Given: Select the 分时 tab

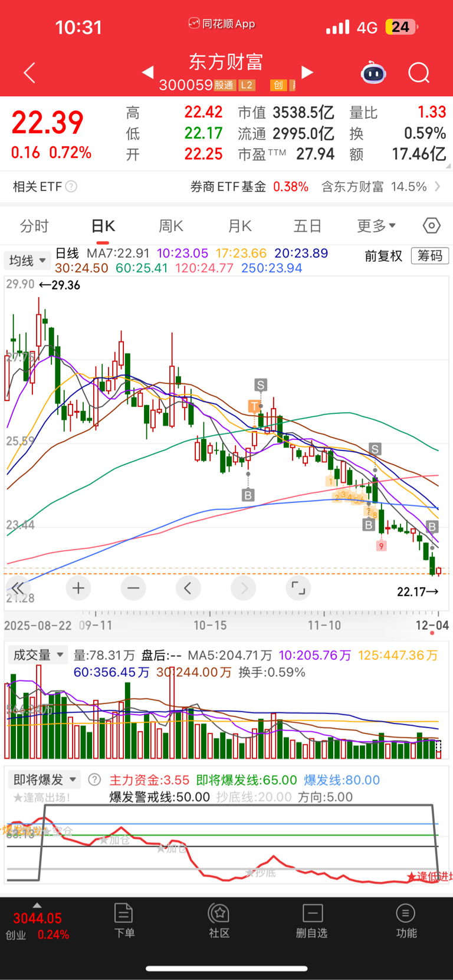Looking at the screenshot, I should click(x=34, y=226).
